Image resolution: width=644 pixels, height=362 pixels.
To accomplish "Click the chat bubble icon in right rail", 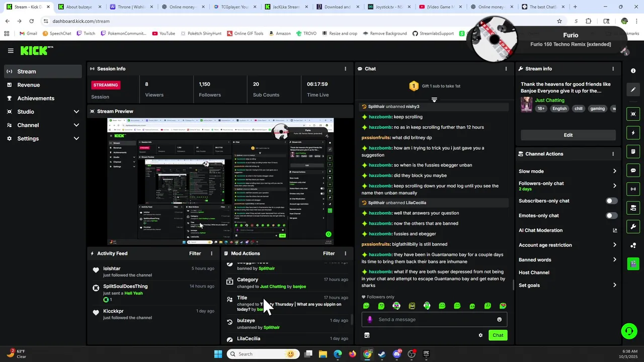I will tap(633, 170).
